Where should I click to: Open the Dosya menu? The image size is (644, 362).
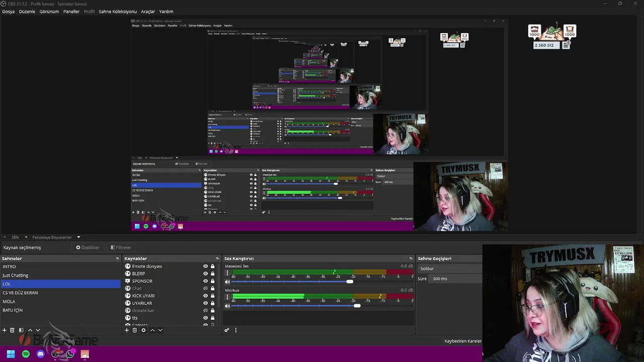[x=9, y=12]
